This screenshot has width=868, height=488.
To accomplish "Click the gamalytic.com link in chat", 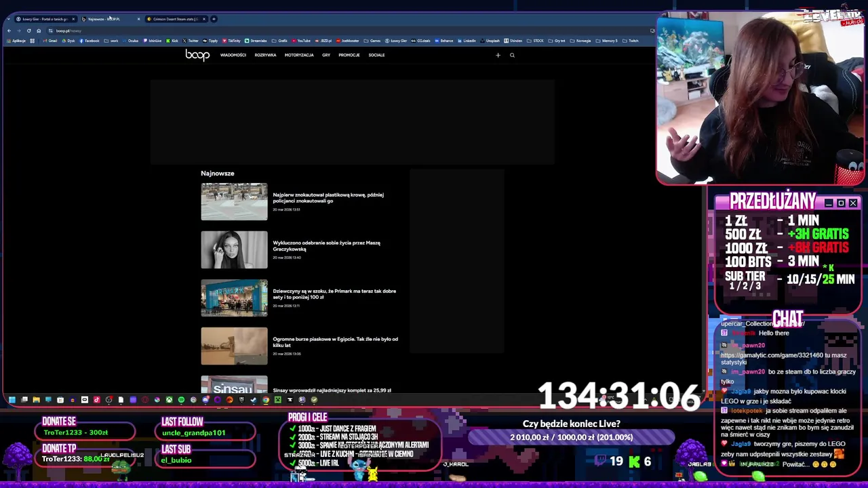I will tap(772, 355).
